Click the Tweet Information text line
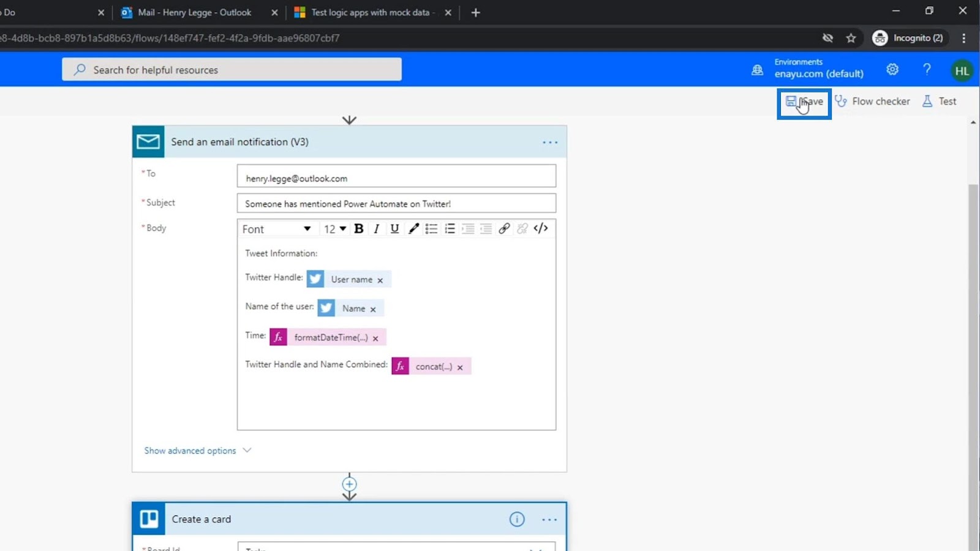The width and height of the screenshot is (980, 551). point(281,253)
